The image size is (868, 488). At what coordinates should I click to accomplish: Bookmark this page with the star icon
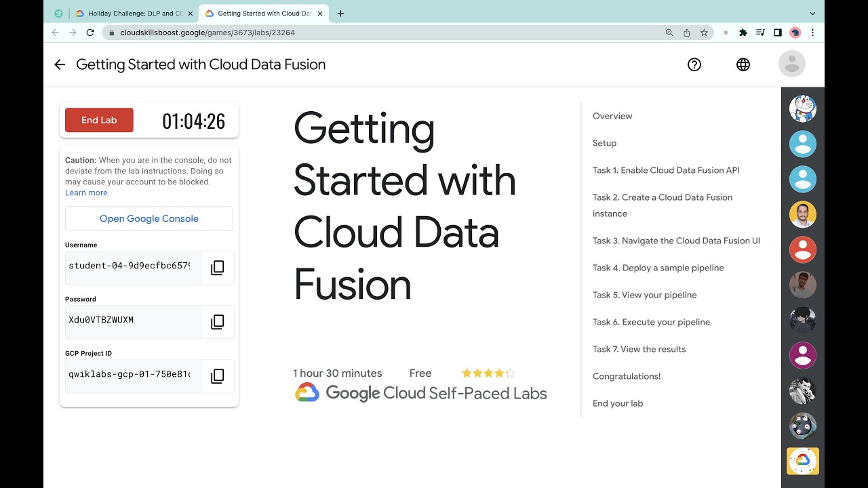click(705, 33)
